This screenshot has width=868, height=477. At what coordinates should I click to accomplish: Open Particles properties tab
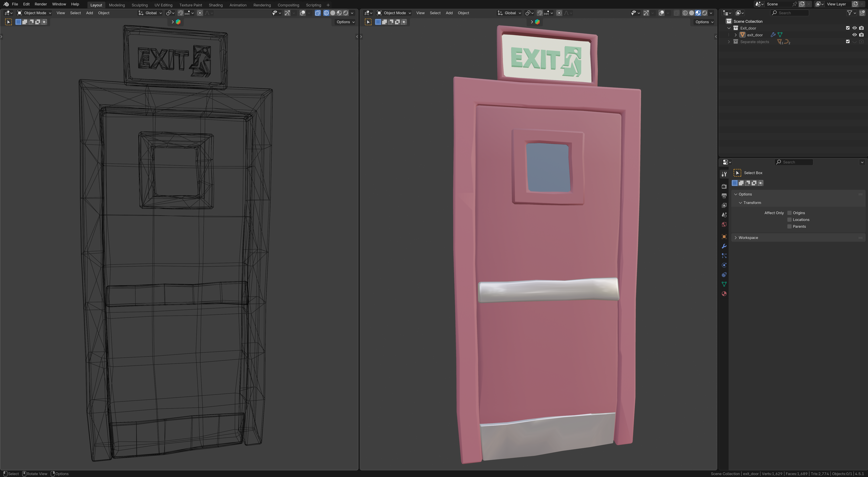tap(724, 256)
